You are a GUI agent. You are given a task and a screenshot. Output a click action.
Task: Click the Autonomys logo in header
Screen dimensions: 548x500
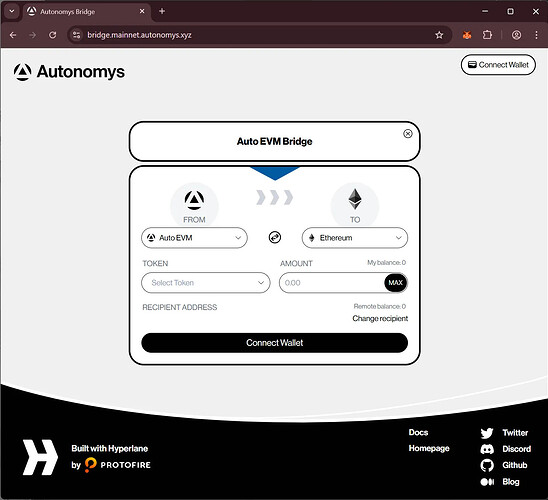point(69,72)
